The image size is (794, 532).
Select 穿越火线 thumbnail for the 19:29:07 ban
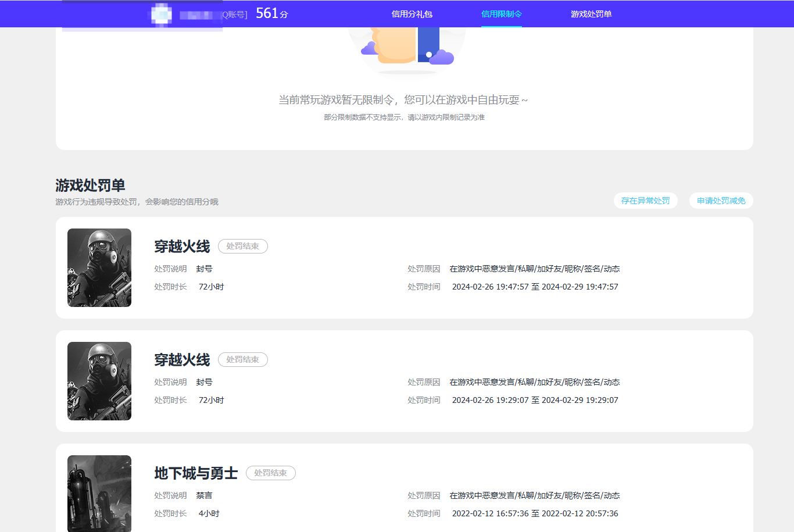coord(99,381)
